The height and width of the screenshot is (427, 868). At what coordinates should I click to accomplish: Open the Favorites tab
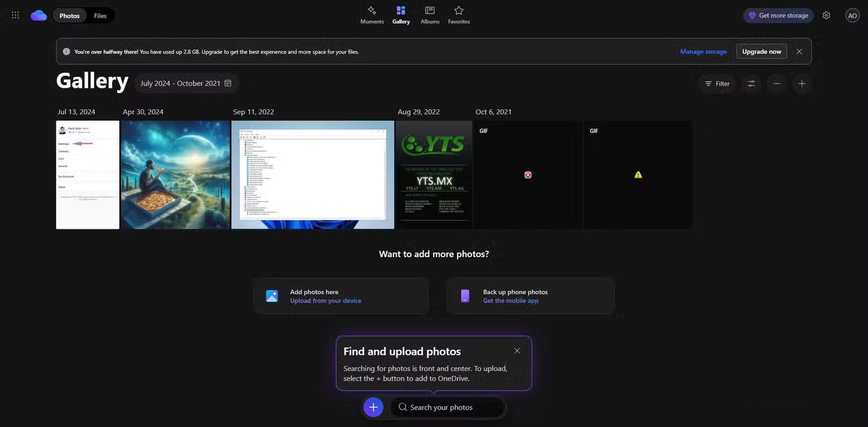click(x=459, y=15)
